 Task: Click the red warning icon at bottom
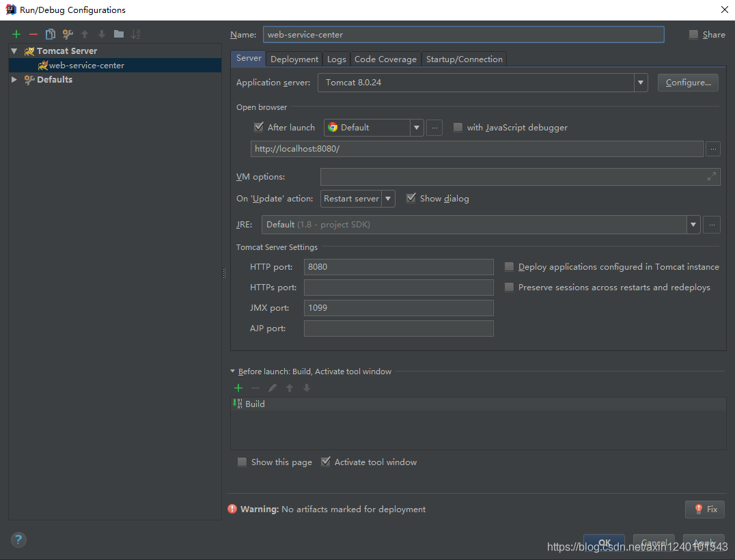[232, 509]
